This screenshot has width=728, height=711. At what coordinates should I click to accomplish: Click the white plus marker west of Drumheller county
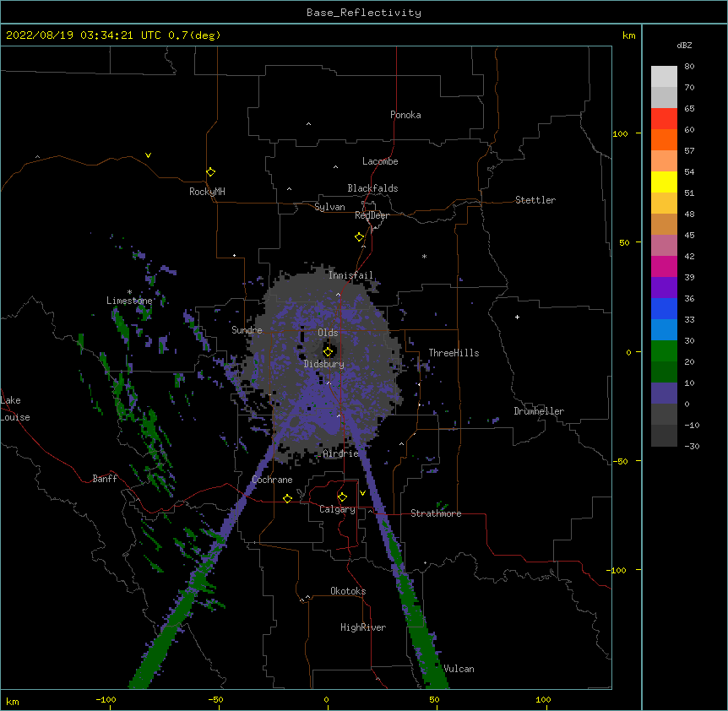click(517, 317)
